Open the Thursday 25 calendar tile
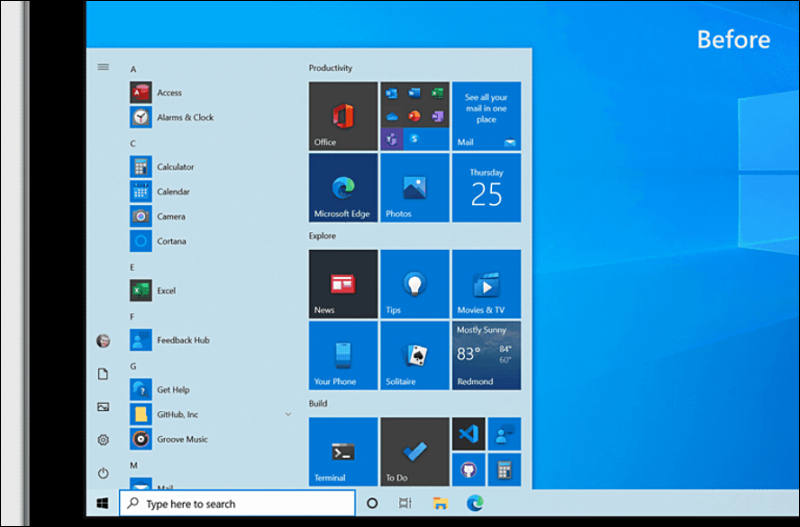The height and width of the screenshot is (527, 800). (x=486, y=188)
